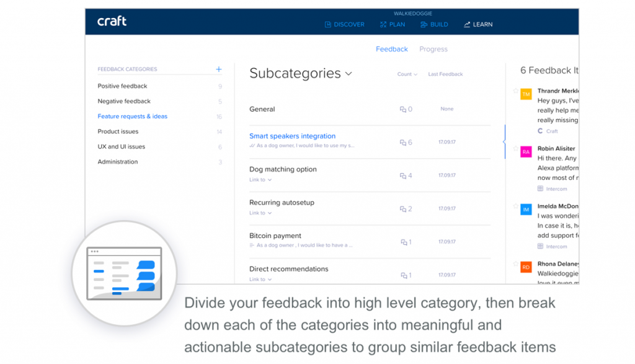Viewport: 635px width, 364px height.
Task: Click Rhona Delaney's RD avatar
Action: [525, 268]
